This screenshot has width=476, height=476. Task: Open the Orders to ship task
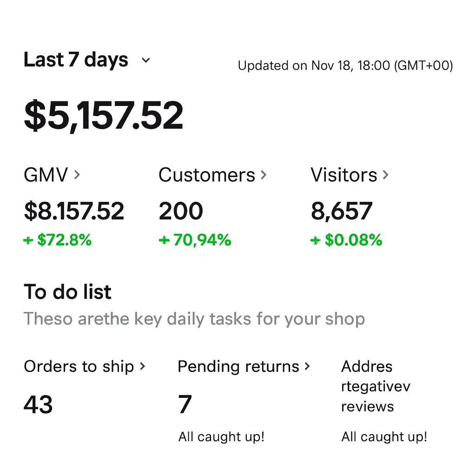(x=79, y=366)
